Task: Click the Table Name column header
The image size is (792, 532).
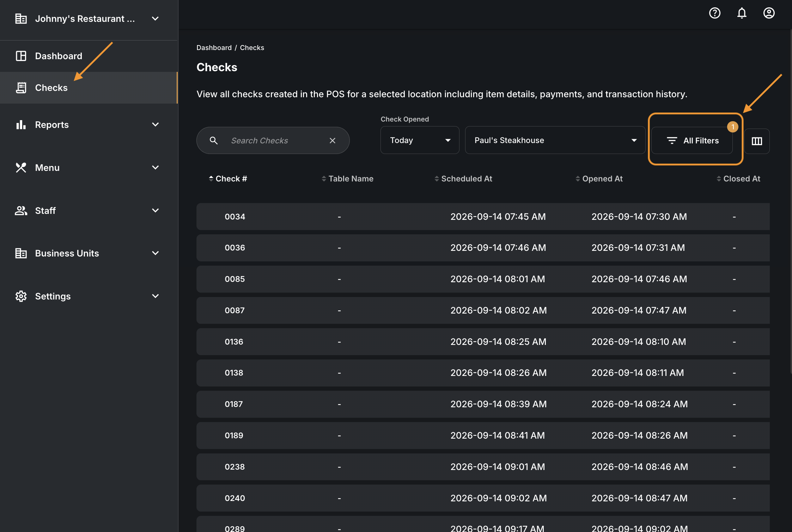Action: pos(351,179)
